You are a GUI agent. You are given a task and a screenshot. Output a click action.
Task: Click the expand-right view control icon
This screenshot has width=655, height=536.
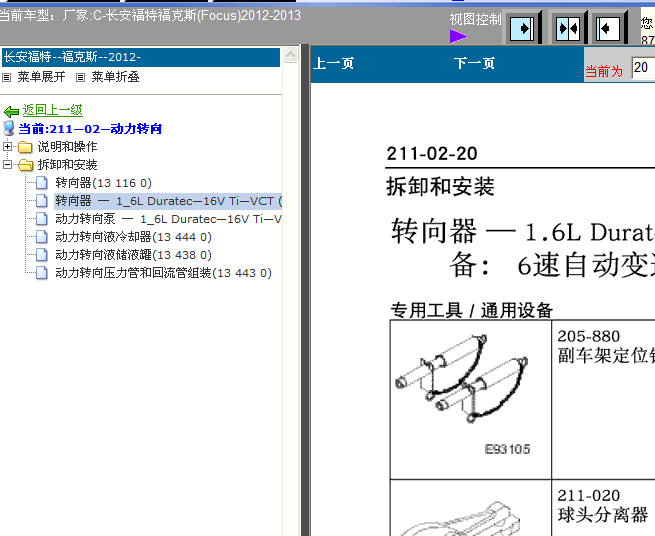[522, 28]
